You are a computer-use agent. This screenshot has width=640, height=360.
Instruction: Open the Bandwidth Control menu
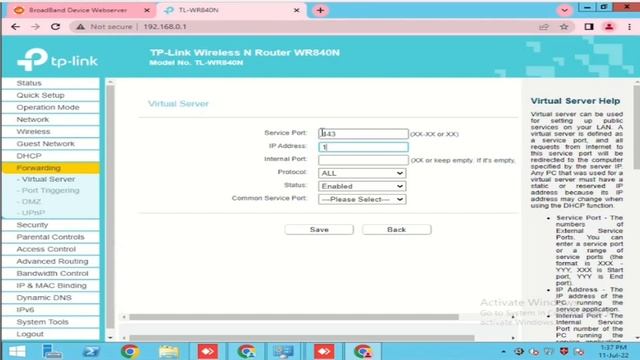pyautogui.click(x=51, y=273)
